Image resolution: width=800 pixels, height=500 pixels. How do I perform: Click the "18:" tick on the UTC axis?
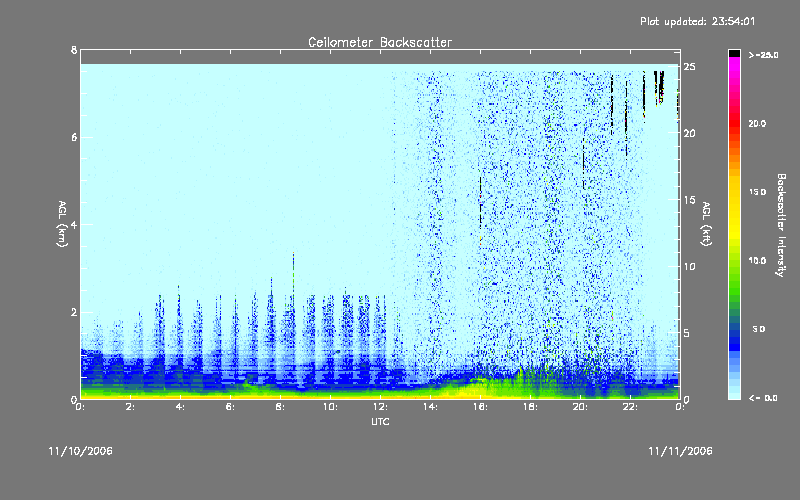pyautogui.click(x=530, y=407)
